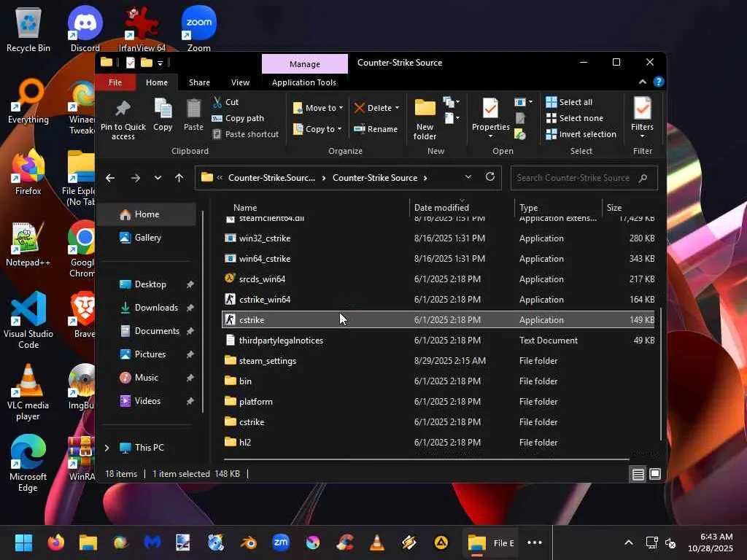This screenshot has height=560, width=747.
Task: Open Discord desktop shortcut
Action: 85,29
